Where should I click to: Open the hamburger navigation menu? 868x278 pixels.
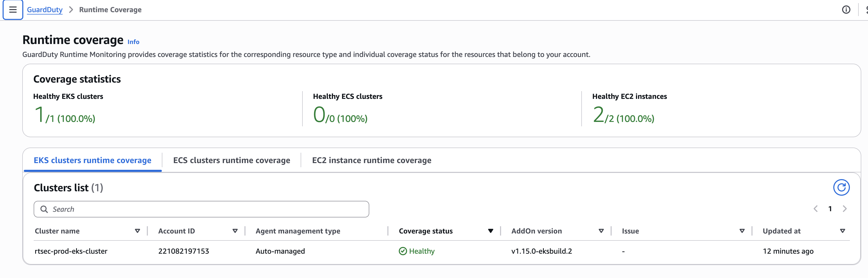[x=13, y=10]
